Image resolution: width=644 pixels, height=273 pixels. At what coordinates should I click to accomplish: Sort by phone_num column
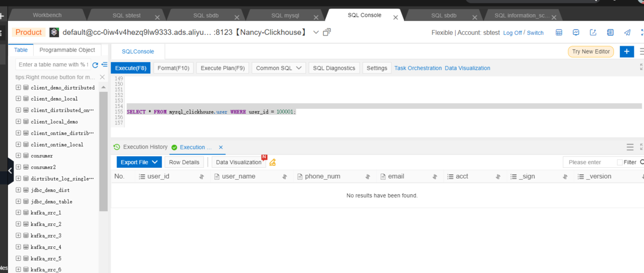tap(368, 176)
